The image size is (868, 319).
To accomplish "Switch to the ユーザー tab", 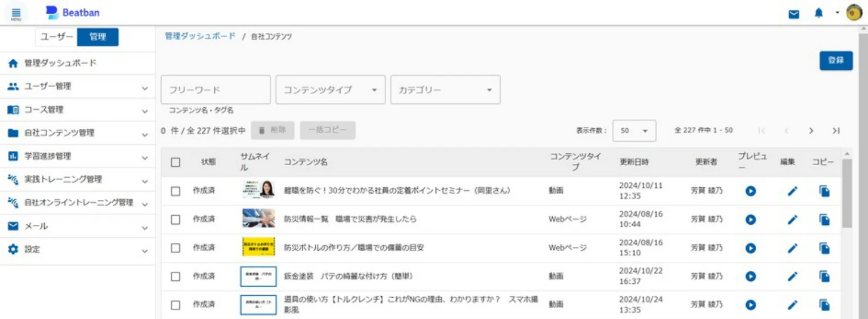I will coord(56,37).
